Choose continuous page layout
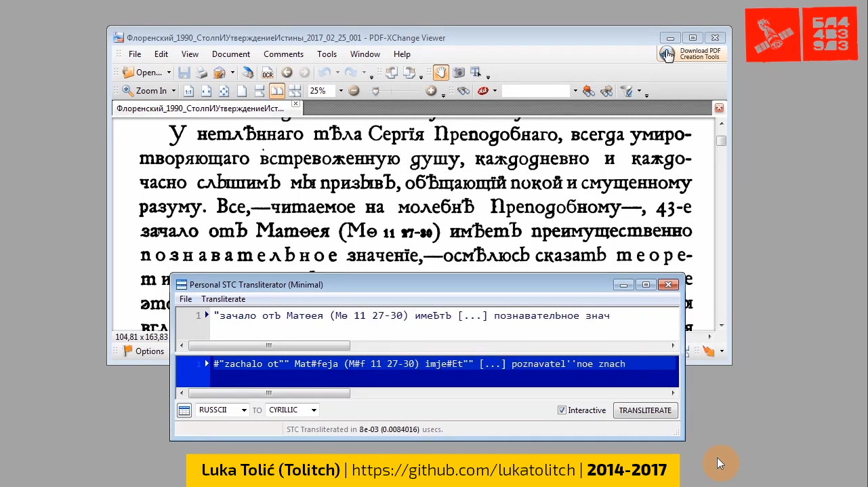 pyautogui.click(x=259, y=91)
